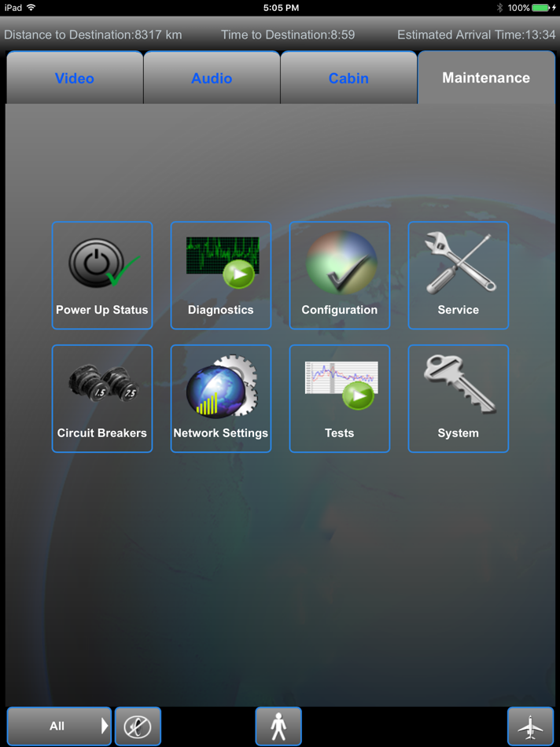Open the System key tile
The width and height of the screenshot is (560, 747).
458,399
